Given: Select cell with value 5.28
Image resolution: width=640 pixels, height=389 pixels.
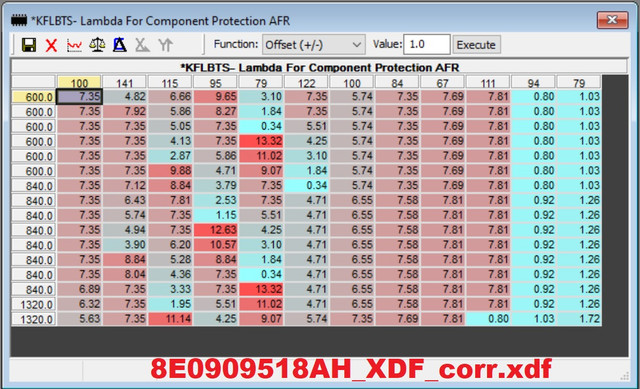Looking at the screenshot, I should point(170,260).
